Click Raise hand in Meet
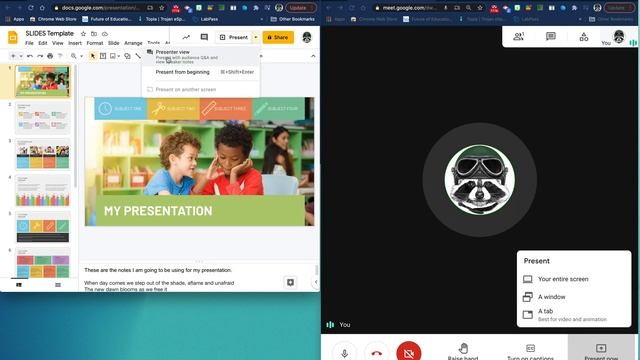The image size is (640, 360). click(463, 351)
